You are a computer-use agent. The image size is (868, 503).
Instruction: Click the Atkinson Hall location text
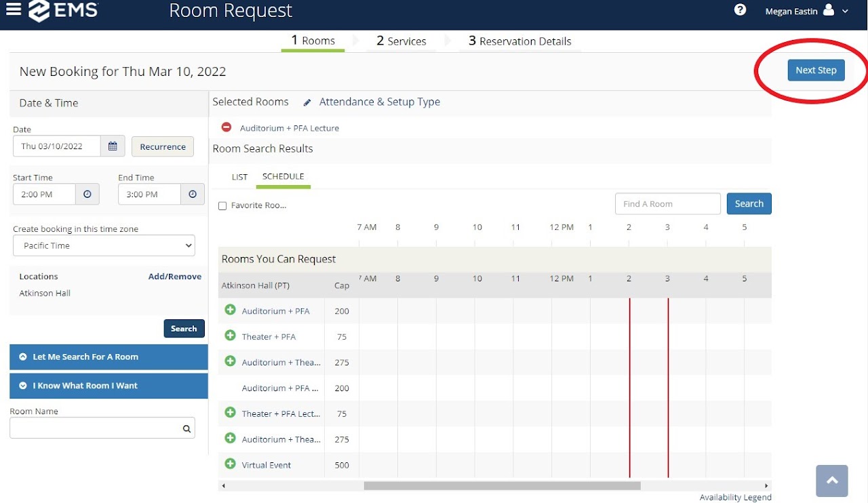[45, 294]
